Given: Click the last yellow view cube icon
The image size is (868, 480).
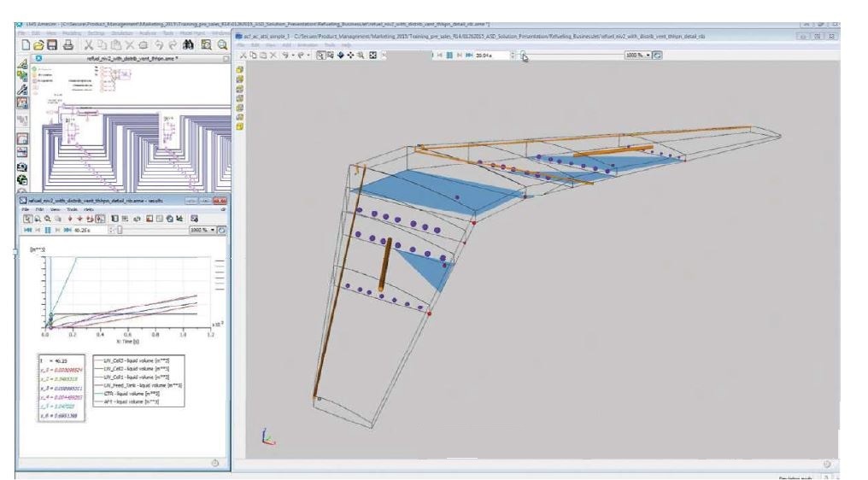Looking at the screenshot, I should click(x=240, y=126).
